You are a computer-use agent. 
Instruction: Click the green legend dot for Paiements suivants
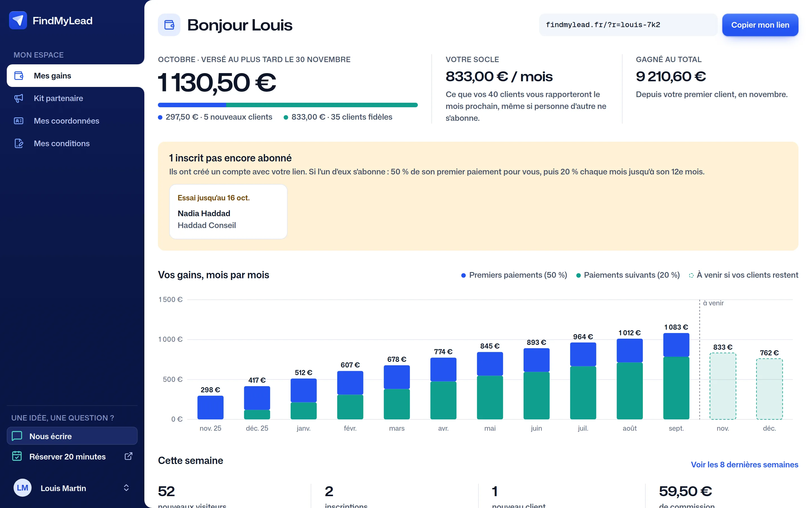coord(578,275)
